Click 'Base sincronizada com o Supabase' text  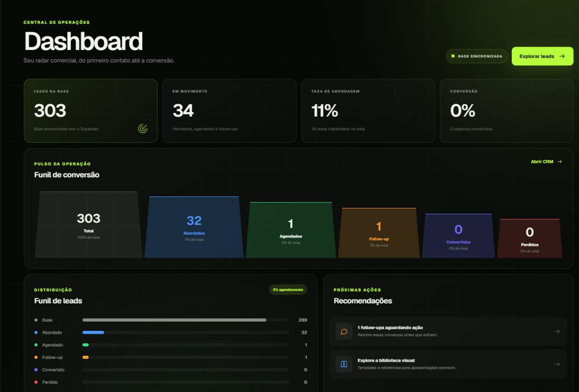pos(66,129)
